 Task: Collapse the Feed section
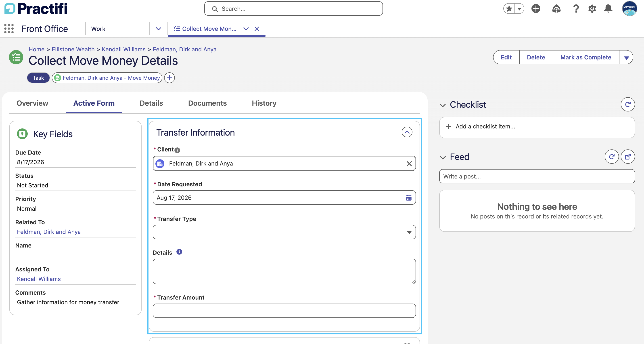(443, 157)
